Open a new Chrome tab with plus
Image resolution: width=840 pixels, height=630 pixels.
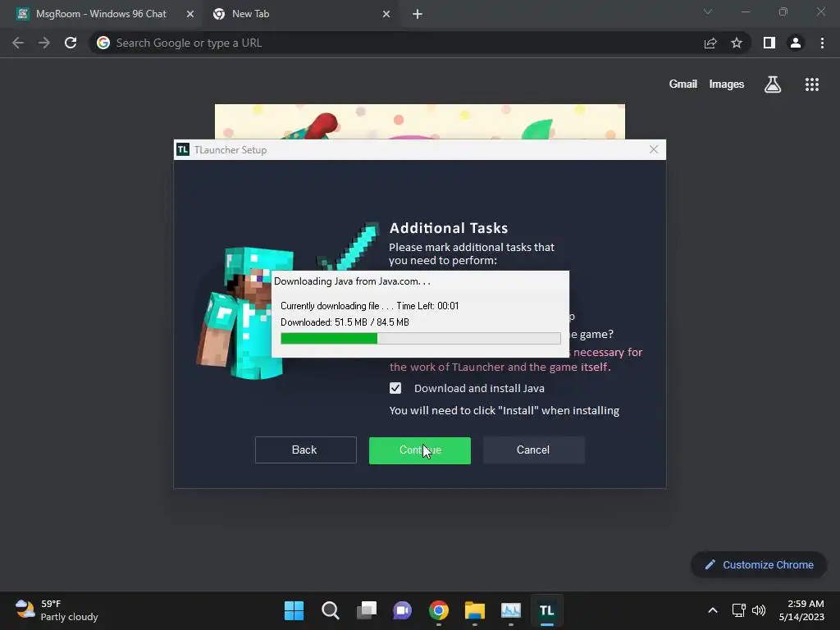coord(418,14)
